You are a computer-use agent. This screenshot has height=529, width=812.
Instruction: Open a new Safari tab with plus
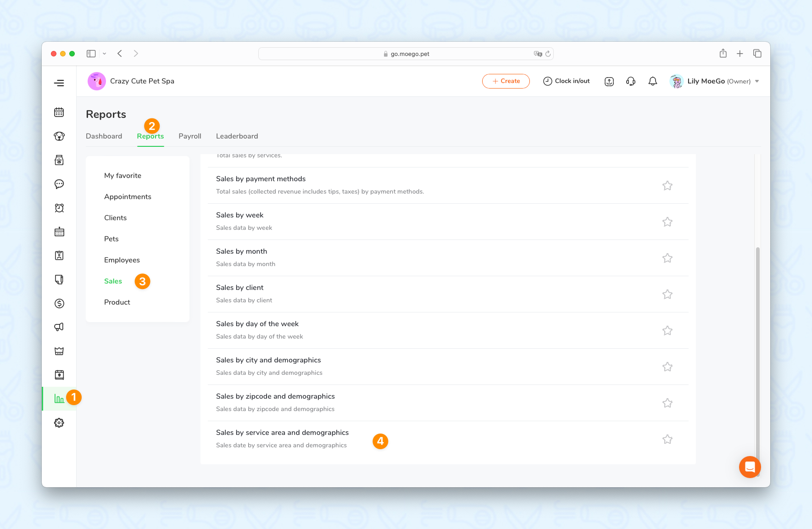pyautogui.click(x=740, y=54)
